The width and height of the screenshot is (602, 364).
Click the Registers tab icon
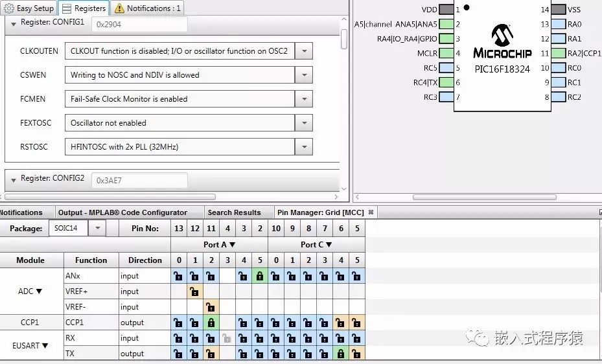[x=67, y=8]
